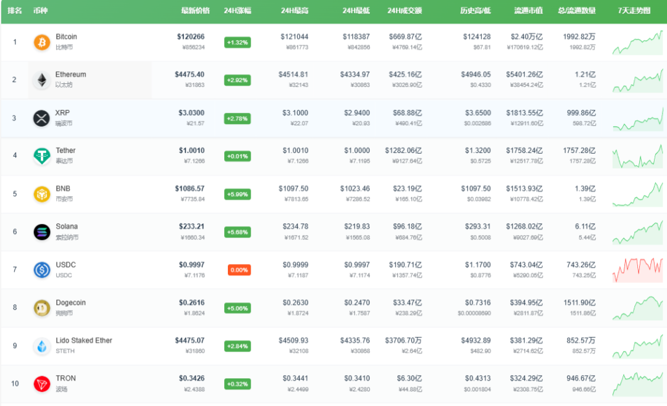Click the Tether green coin icon
Screen dimensions: 667x406
click(x=41, y=156)
